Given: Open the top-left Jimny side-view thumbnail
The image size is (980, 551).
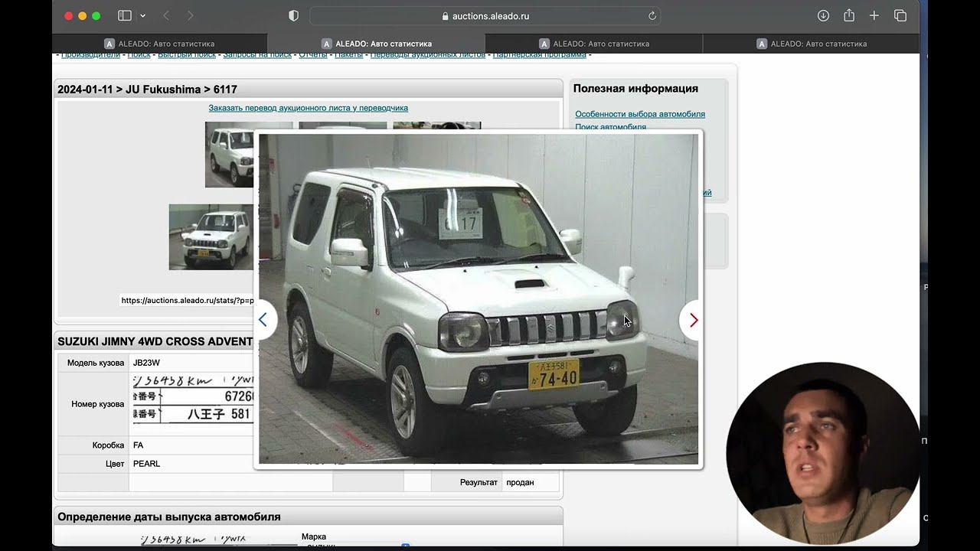Looking at the screenshot, I should pyautogui.click(x=230, y=155).
